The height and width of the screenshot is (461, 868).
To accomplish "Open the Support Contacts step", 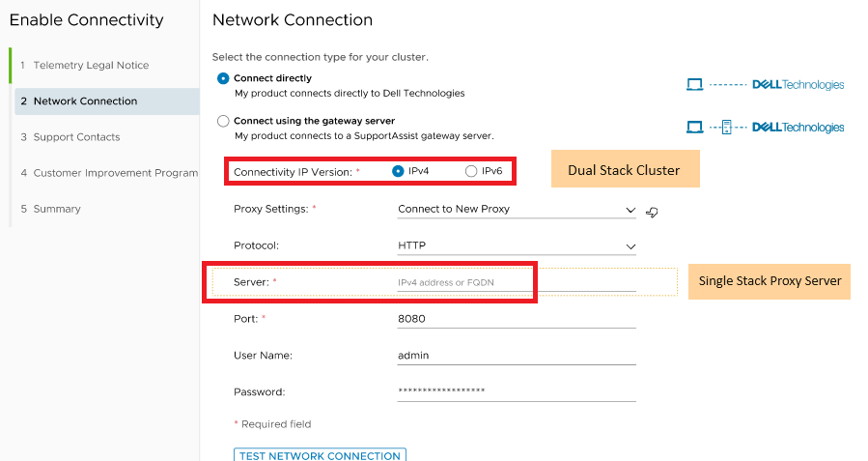I will coord(76,137).
